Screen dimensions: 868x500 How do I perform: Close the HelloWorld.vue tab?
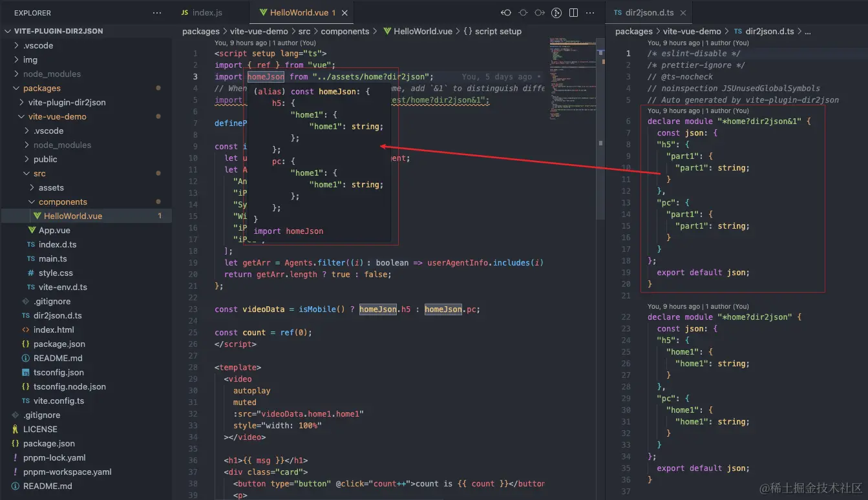click(345, 13)
